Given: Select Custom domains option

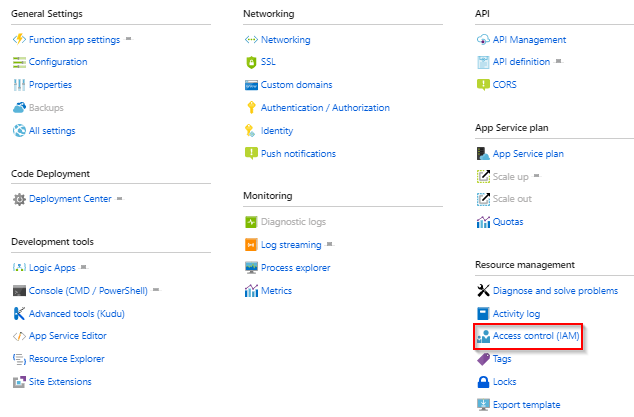Looking at the screenshot, I should pos(296,85).
